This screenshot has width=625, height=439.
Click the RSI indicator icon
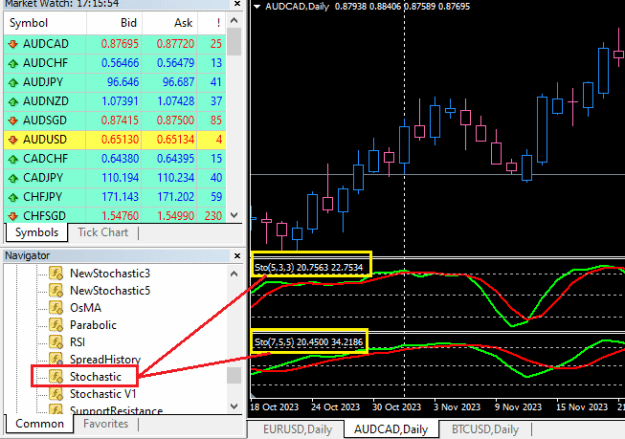(x=56, y=342)
